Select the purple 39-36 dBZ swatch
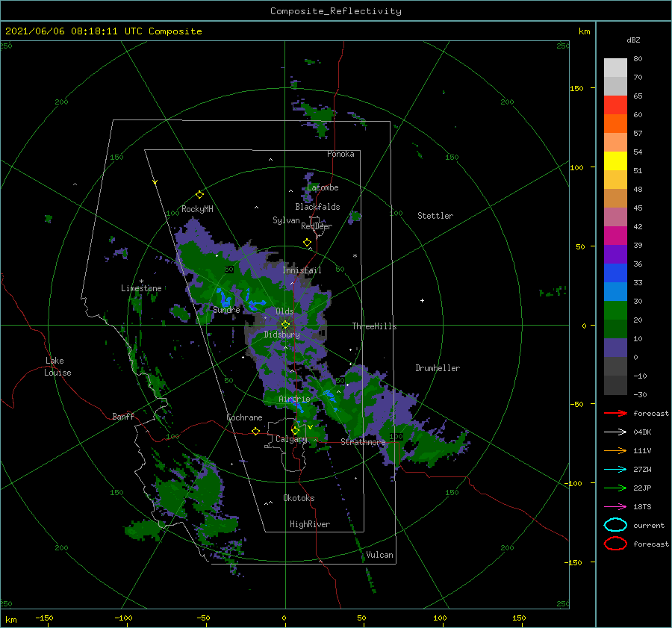The height and width of the screenshot is (628, 672). pyautogui.click(x=615, y=255)
